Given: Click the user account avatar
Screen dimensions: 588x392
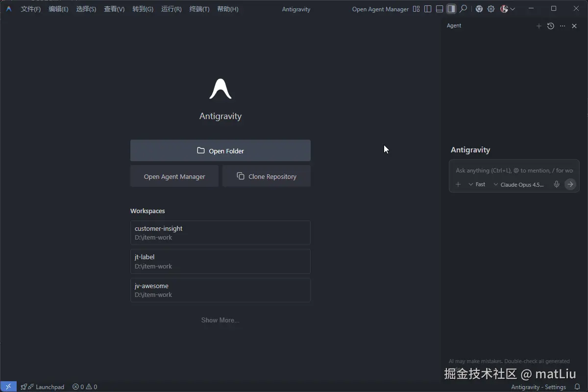Looking at the screenshot, I should point(504,9).
